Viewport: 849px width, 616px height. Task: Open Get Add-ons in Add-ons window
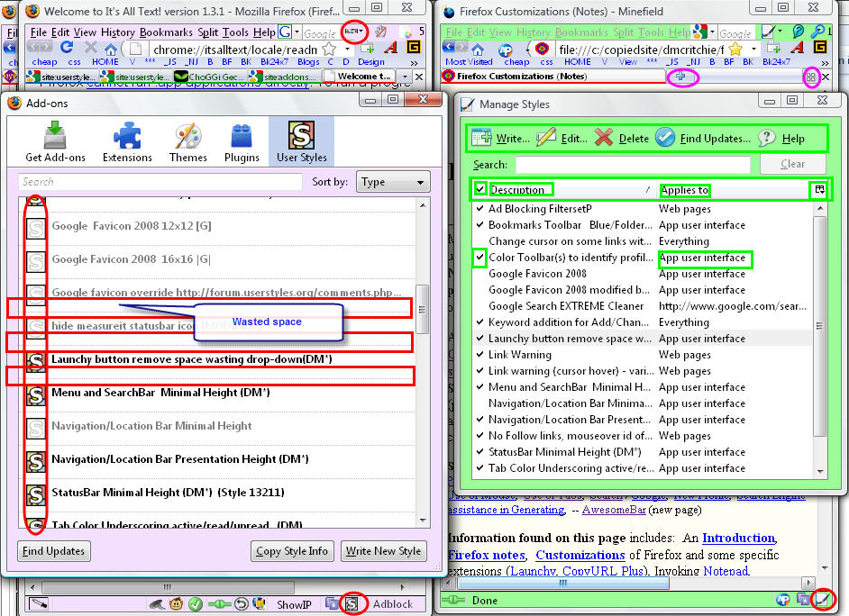tap(55, 141)
